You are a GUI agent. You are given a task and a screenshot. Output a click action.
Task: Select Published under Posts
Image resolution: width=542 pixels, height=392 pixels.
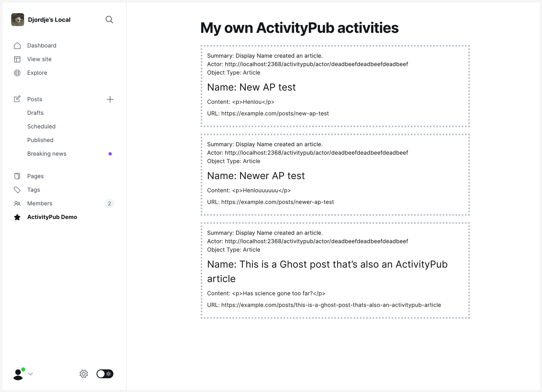[x=40, y=140]
